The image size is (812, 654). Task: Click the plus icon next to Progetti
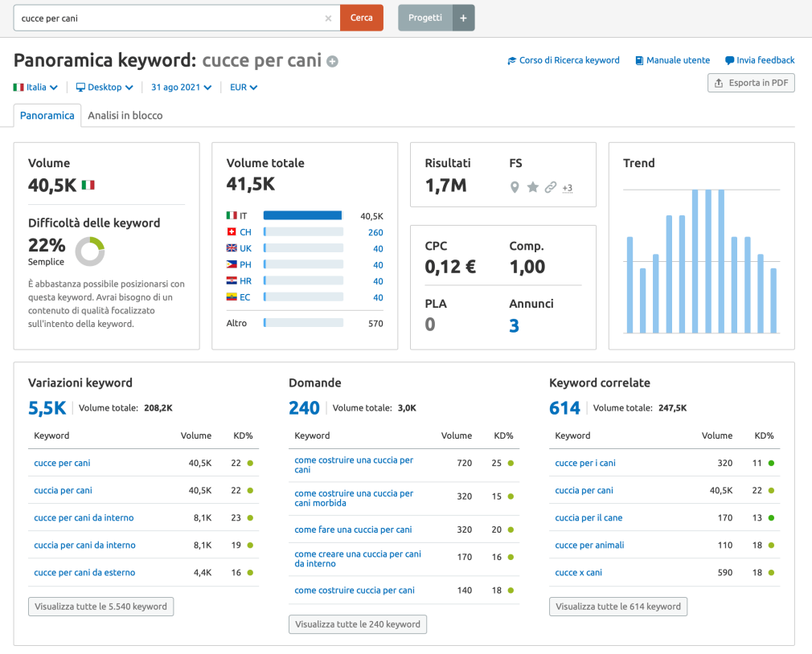[463, 18]
